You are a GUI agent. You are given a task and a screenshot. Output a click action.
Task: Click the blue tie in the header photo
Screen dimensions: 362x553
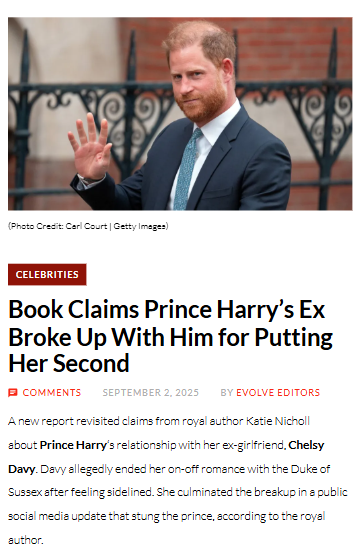(187, 170)
